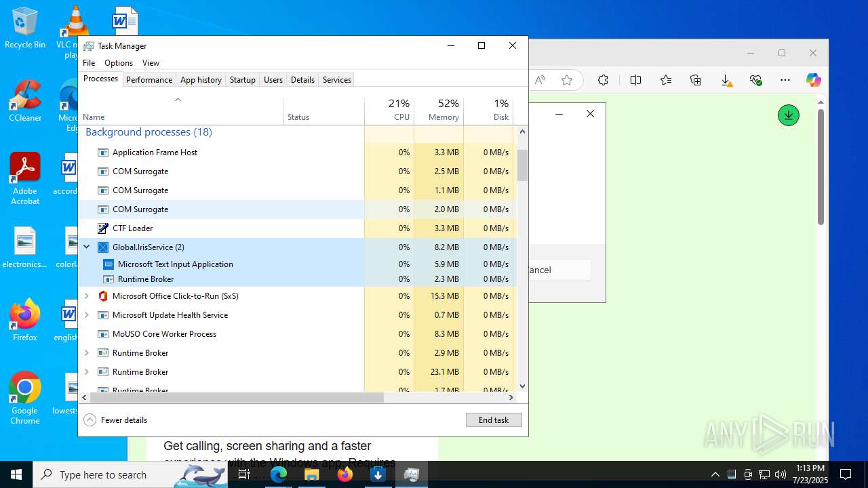Image resolution: width=868 pixels, height=488 pixels.
Task: Open the View menu in Task Manager
Action: 151,63
